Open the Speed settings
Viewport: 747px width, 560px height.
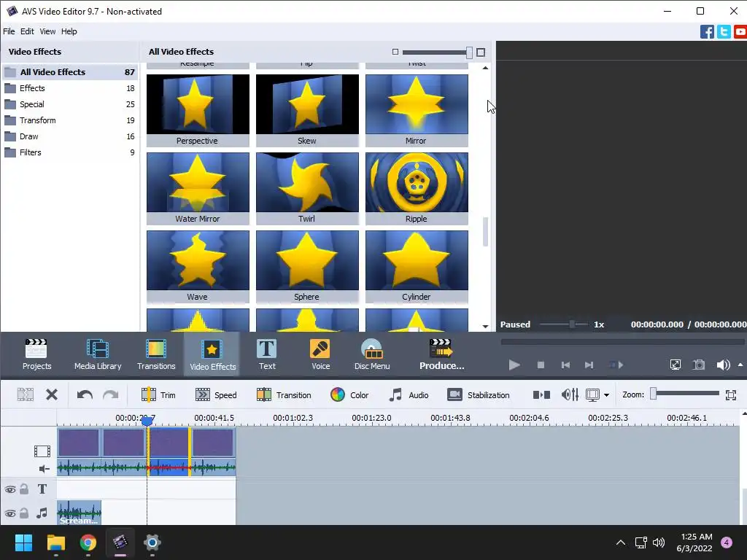[216, 394]
